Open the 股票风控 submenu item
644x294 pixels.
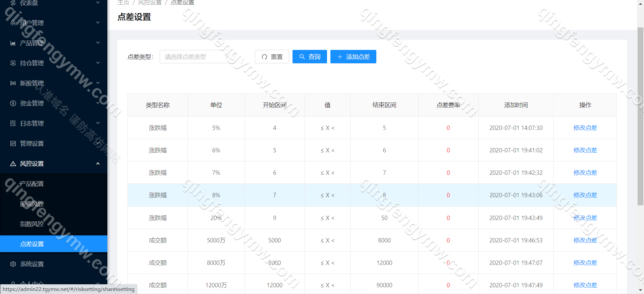tap(32, 204)
